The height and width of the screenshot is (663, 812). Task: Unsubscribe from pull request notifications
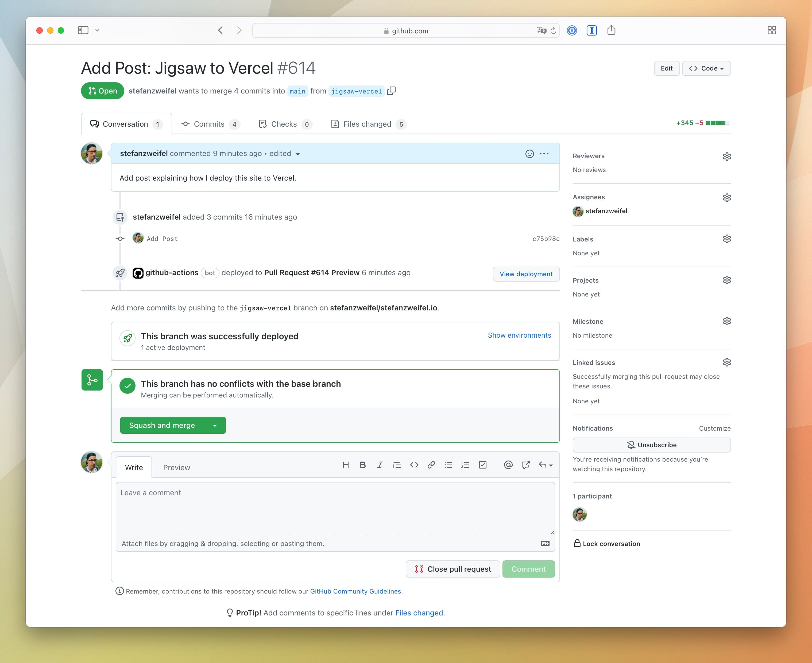click(x=651, y=444)
